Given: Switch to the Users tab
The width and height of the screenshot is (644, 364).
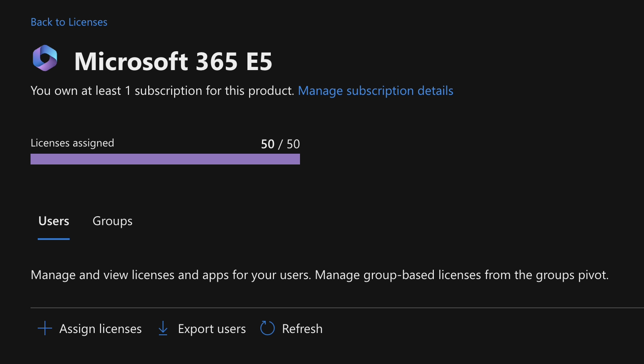Looking at the screenshot, I should point(54,221).
